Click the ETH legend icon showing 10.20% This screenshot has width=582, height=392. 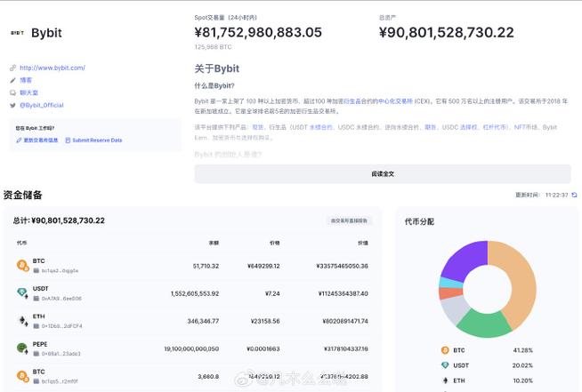click(x=445, y=380)
